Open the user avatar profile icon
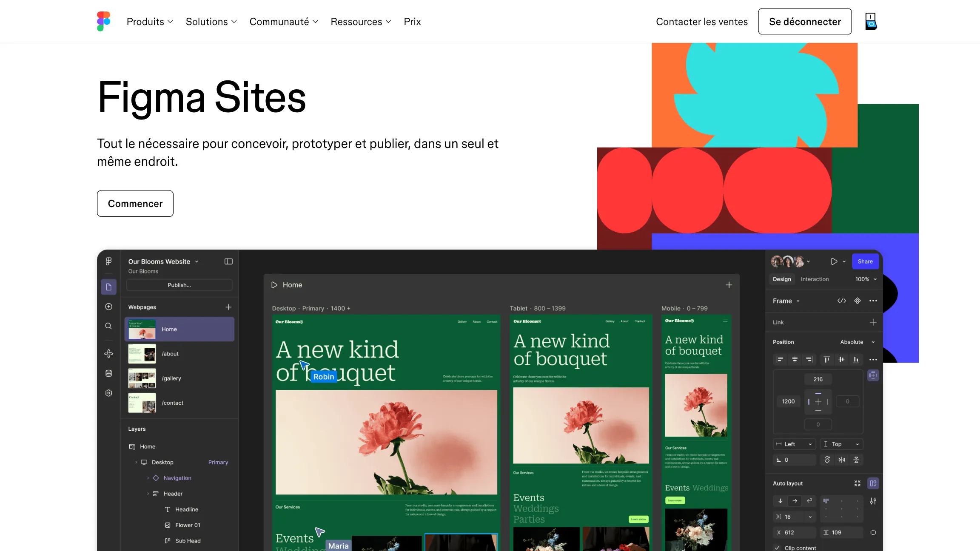 pos(871,21)
